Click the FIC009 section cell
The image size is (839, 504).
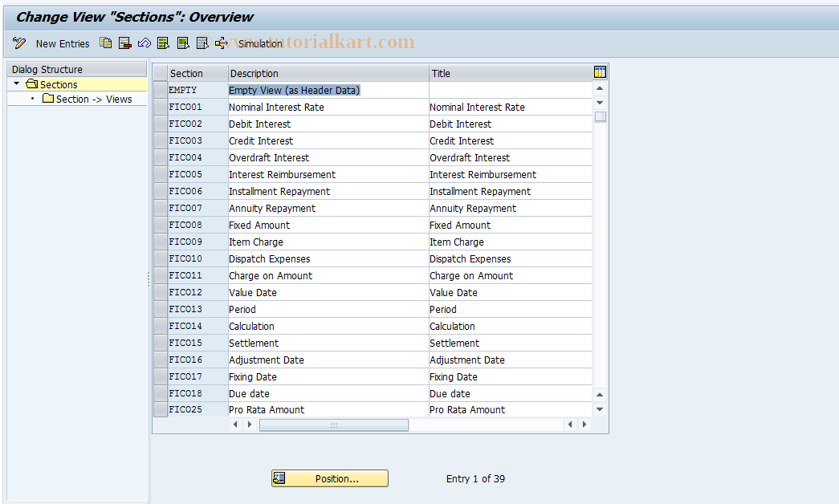point(198,242)
